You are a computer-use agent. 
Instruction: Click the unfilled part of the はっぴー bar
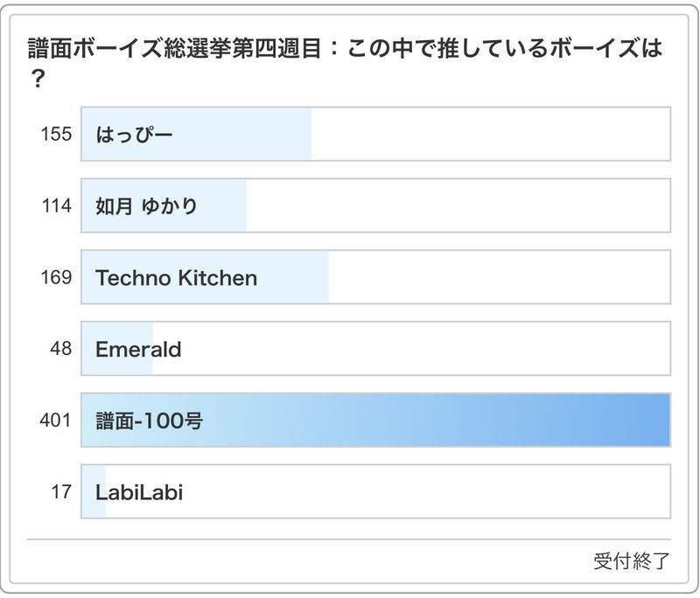pos(490,134)
